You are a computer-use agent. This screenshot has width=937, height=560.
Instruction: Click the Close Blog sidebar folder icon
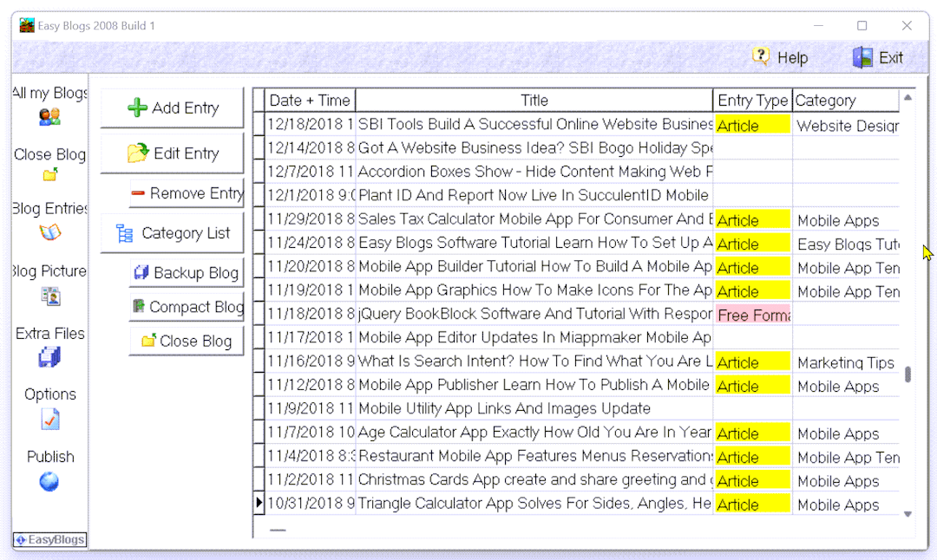click(50, 174)
